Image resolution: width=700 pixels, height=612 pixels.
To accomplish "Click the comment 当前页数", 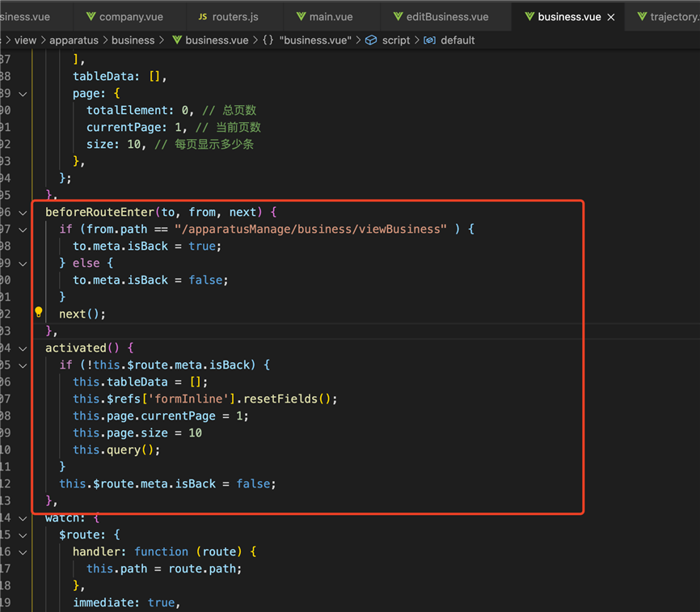I will point(238,127).
